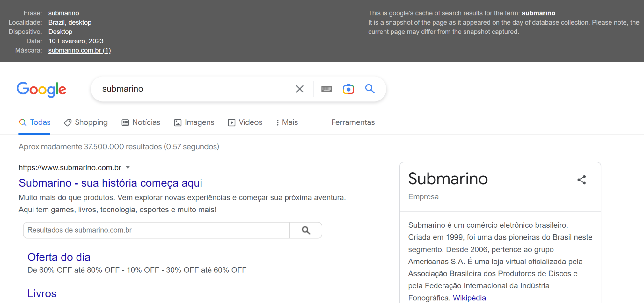Image resolution: width=644 pixels, height=303 pixels.
Task: Click the tag icon beside Shopping
Action: 68,122
